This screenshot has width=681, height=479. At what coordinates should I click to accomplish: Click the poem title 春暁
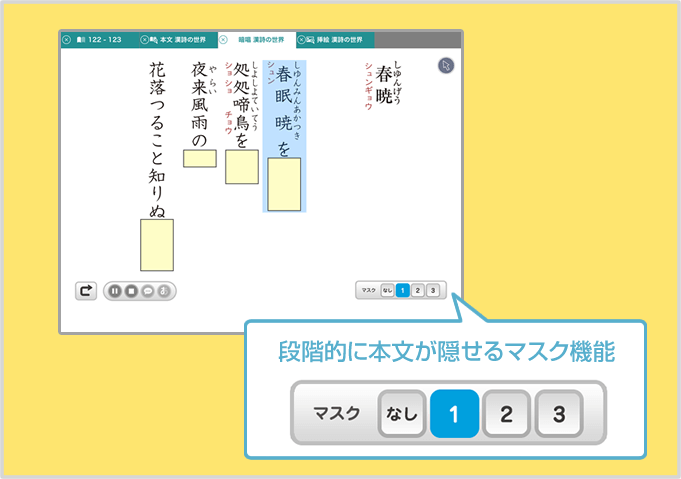384,85
